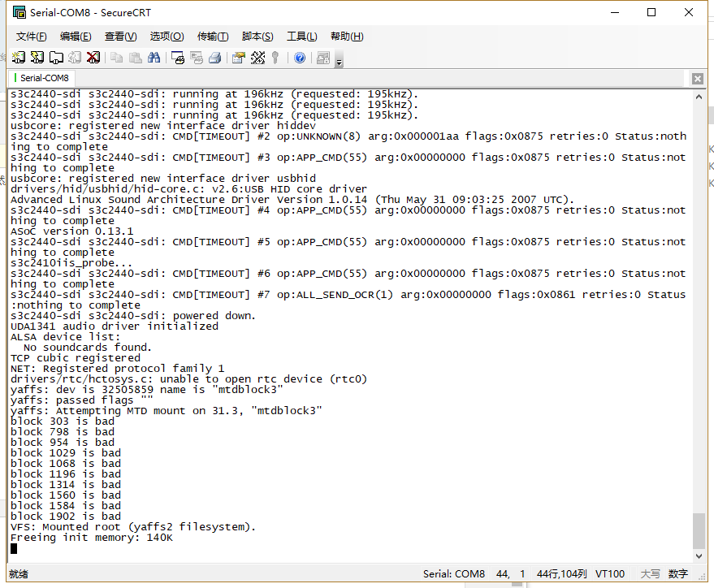Click the line 'block 1068 is bad'
Viewport: 714px width, 588px height.
click(x=66, y=463)
